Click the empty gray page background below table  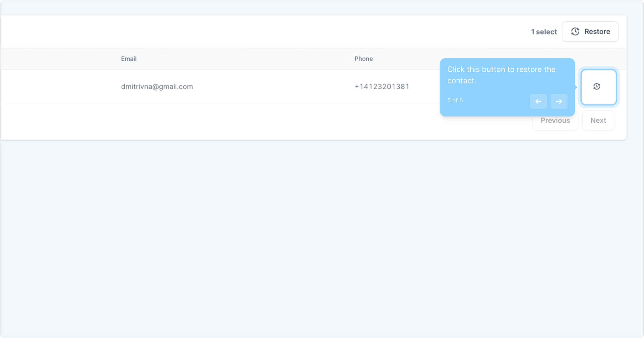313,238
